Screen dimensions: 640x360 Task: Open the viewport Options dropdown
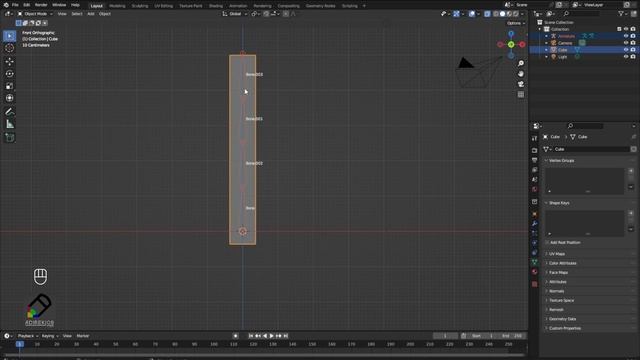click(516, 23)
